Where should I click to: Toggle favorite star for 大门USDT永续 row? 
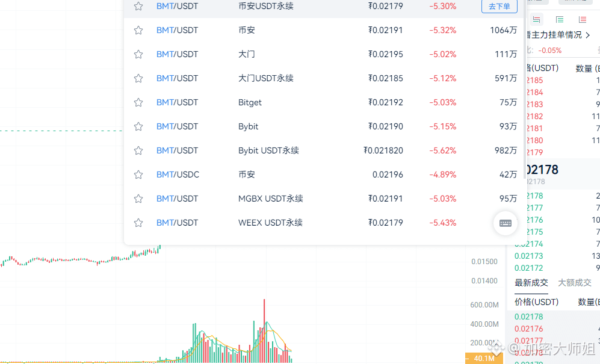point(138,78)
